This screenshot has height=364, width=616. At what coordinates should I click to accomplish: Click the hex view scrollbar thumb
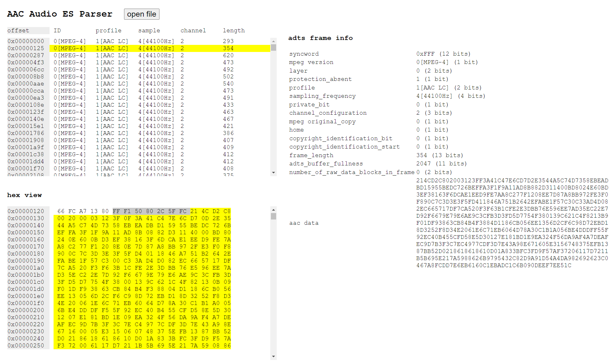(x=273, y=216)
